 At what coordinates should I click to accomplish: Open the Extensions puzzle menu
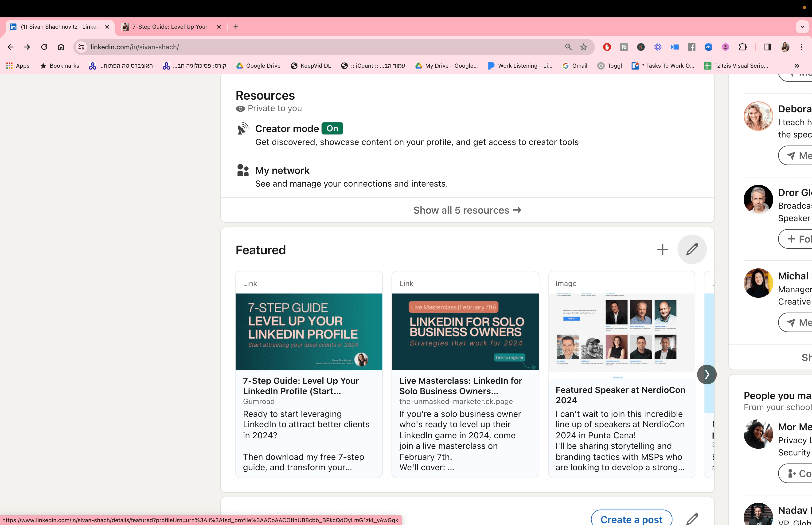(x=742, y=47)
